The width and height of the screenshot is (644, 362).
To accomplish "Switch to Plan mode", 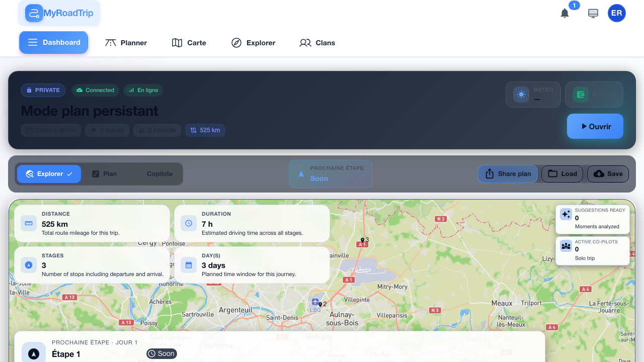I will click(x=104, y=174).
